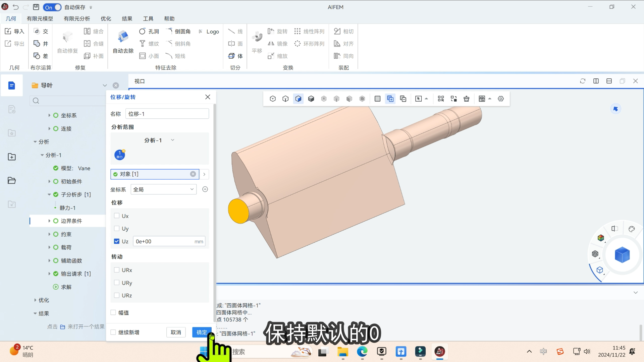
Task: Tick the 继续新增 checkbox
Action: click(113, 332)
